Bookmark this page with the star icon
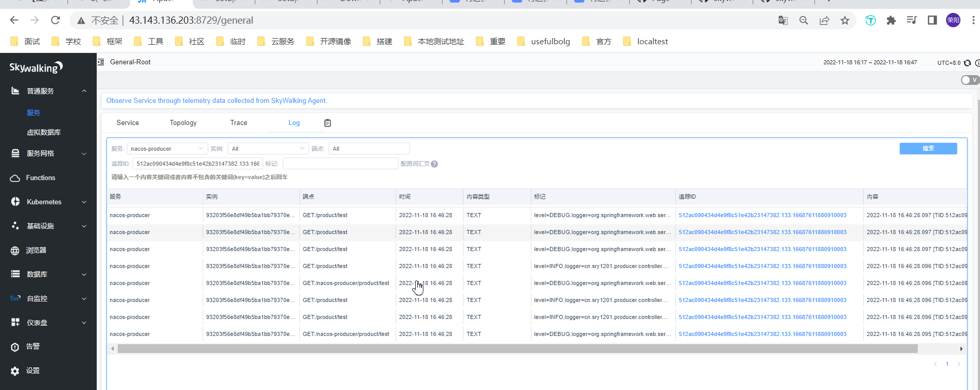This screenshot has height=390, width=980. coord(845,21)
